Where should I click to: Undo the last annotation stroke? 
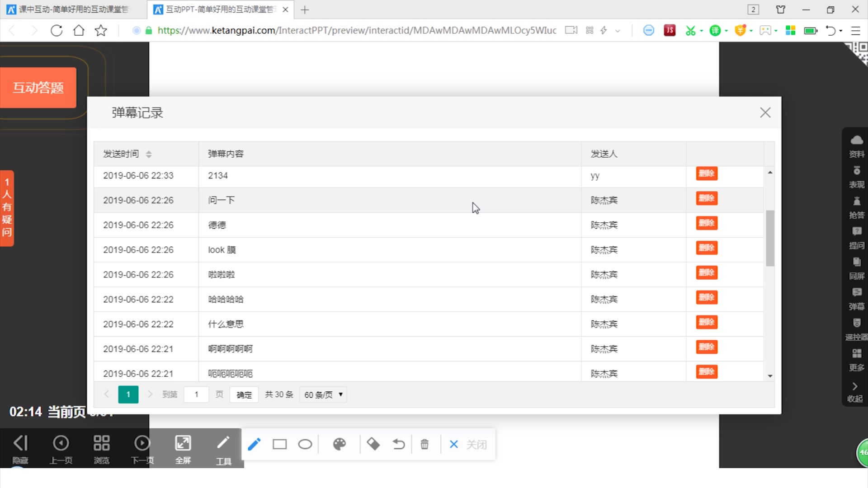[399, 445]
